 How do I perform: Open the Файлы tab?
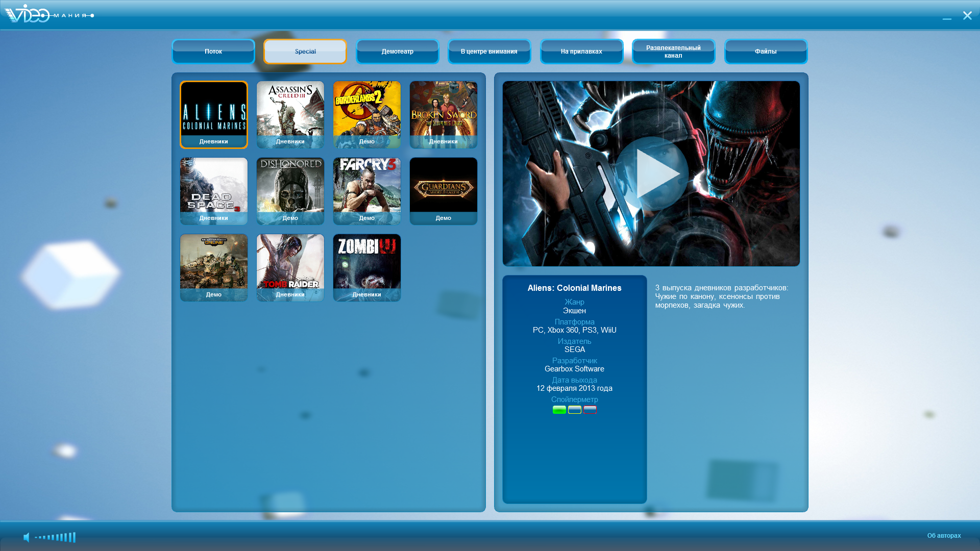click(x=766, y=52)
